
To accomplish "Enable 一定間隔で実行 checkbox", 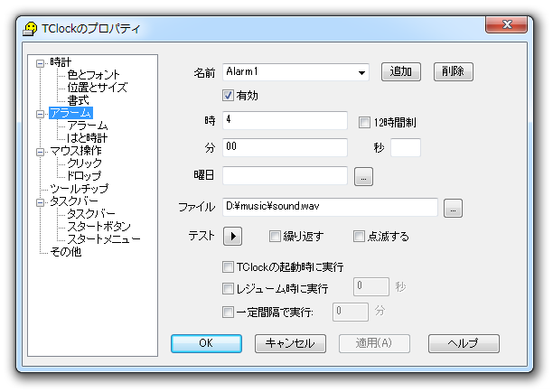I will click(228, 312).
